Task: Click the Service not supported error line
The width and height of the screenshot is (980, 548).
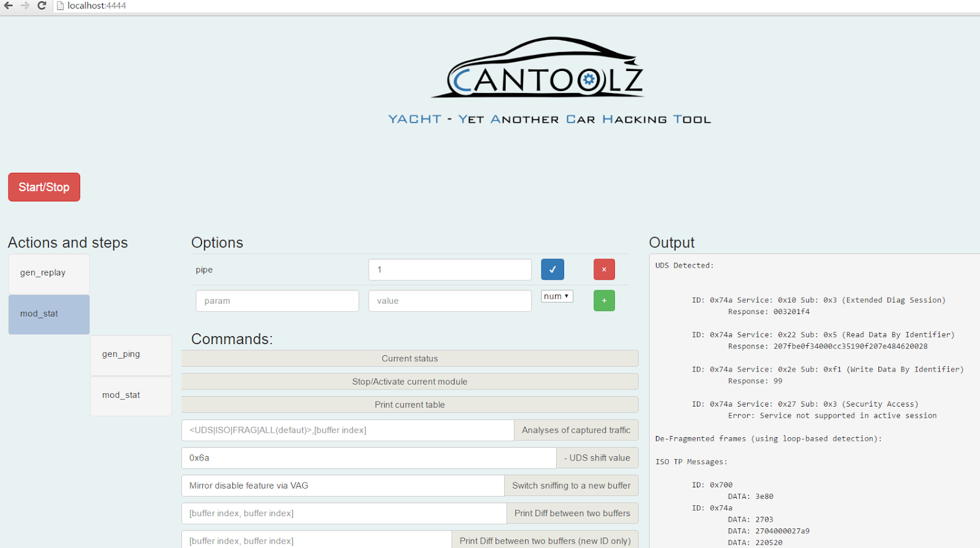Action: 832,416
